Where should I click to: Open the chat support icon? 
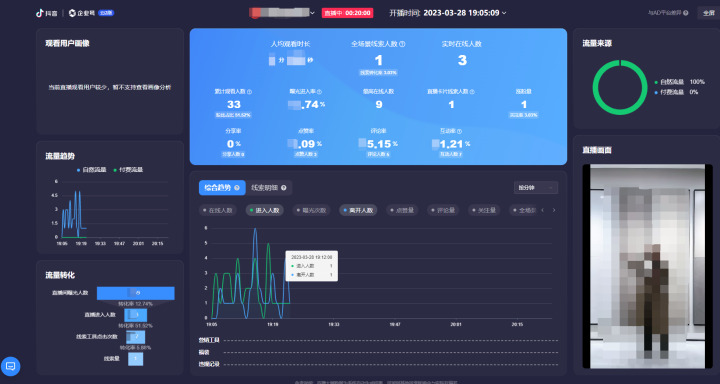coord(11,366)
